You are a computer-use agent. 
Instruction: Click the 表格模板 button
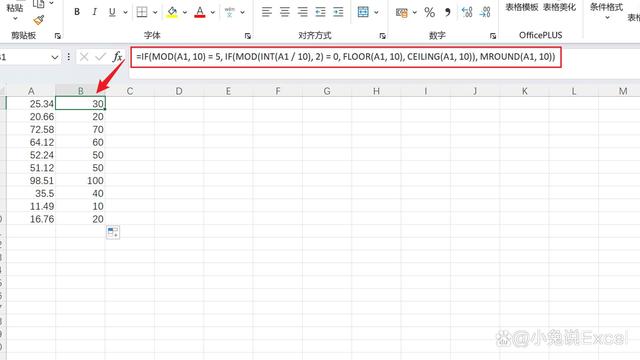[x=522, y=7]
